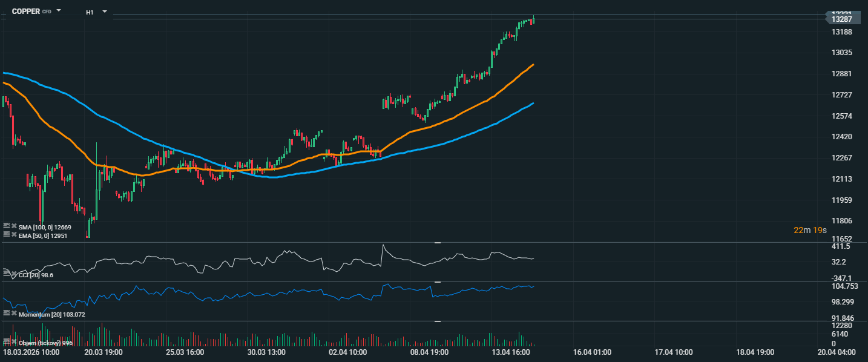Click the H1 timeframe label
Image resolution: width=868 pixels, height=362 pixels.
(x=90, y=12)
